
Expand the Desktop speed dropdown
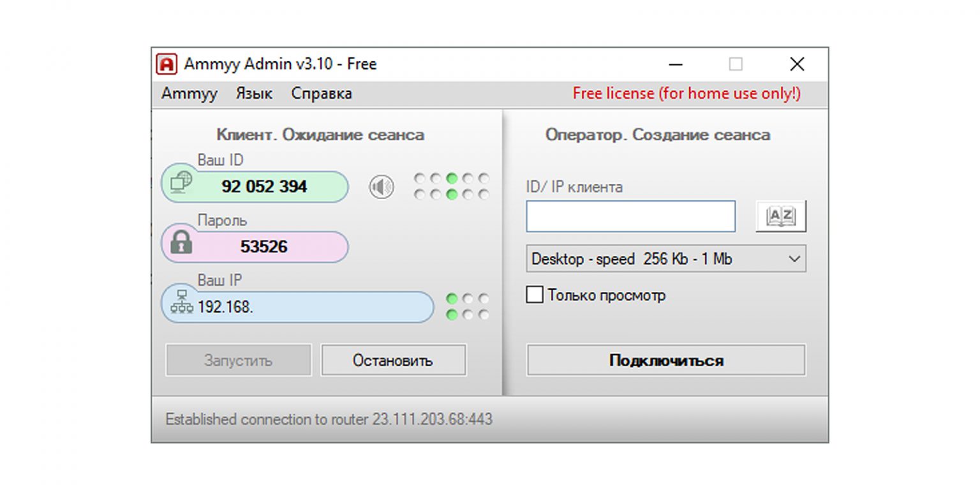coord(666,259)
